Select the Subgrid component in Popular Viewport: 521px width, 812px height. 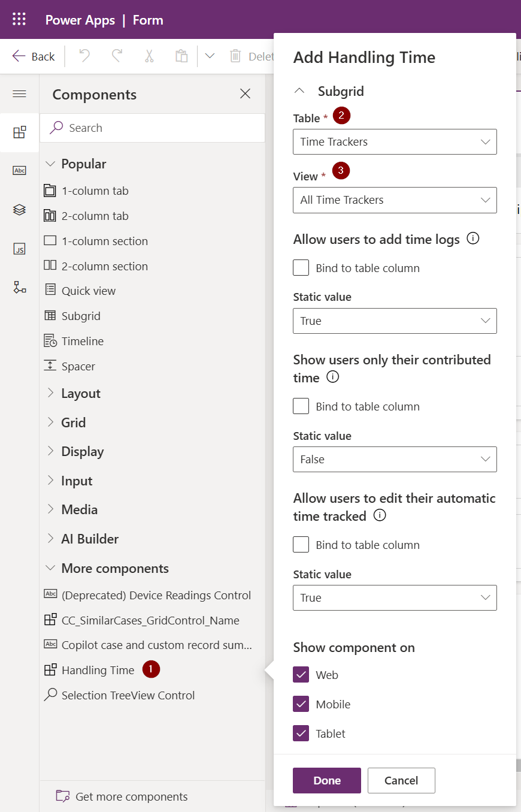coord(81,316)
